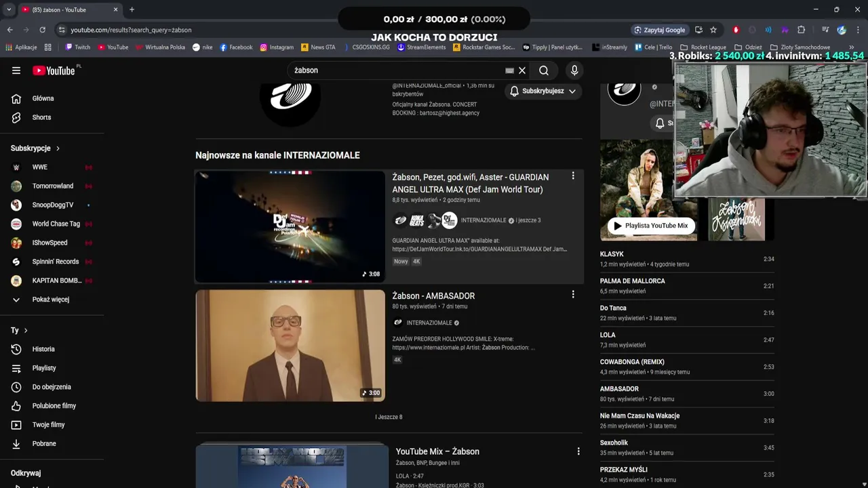Open the Aplikacje apps bookmark
This screenshot has width=868, height=488.
(x=21, y=47)
